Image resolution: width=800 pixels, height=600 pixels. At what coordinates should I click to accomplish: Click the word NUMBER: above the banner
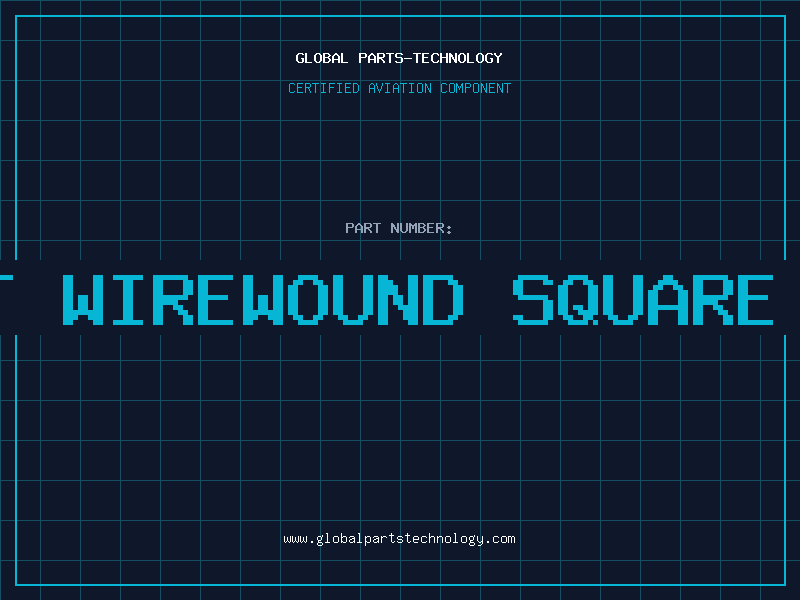tap(421, 228)
